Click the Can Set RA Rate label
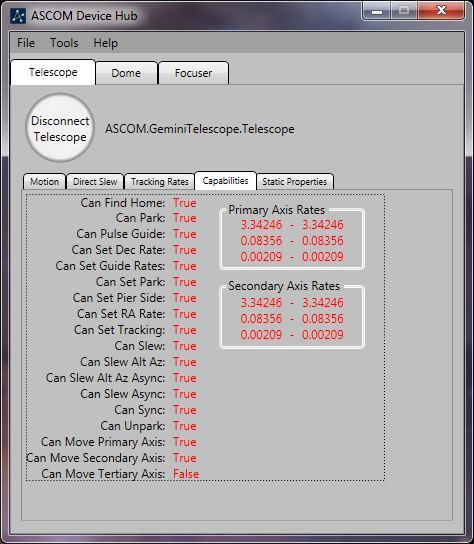This screenshot has height=544, width=474. [x=121, y=314]
